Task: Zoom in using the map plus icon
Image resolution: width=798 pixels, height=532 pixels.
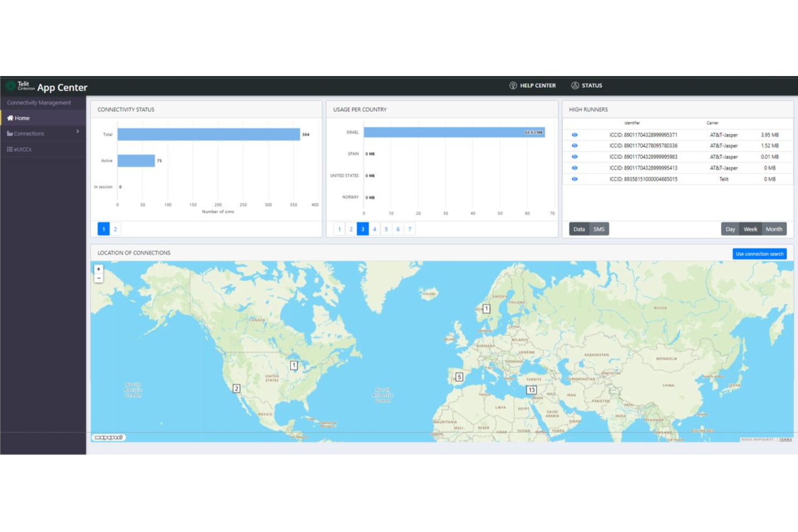Action: click(x=99, y=268)
